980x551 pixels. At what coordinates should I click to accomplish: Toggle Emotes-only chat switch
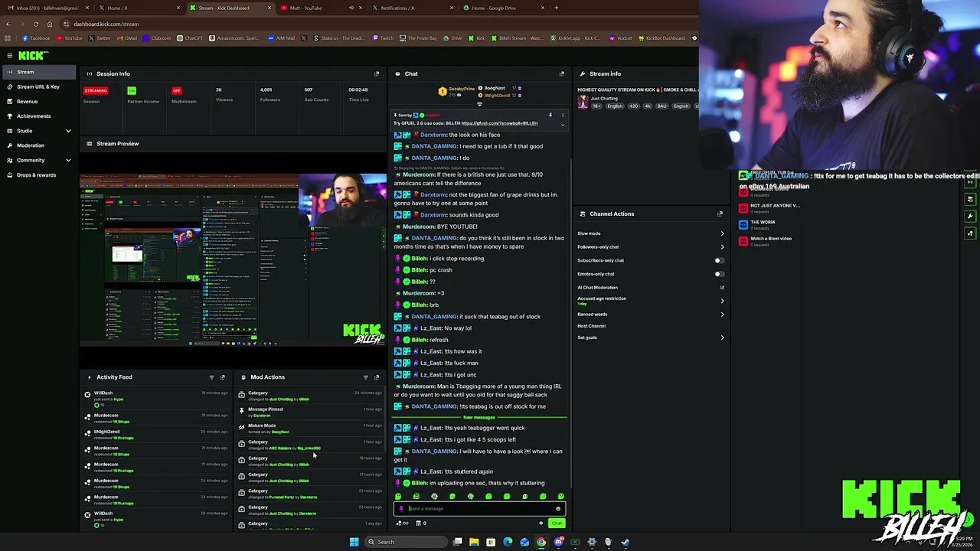(718, 274)
